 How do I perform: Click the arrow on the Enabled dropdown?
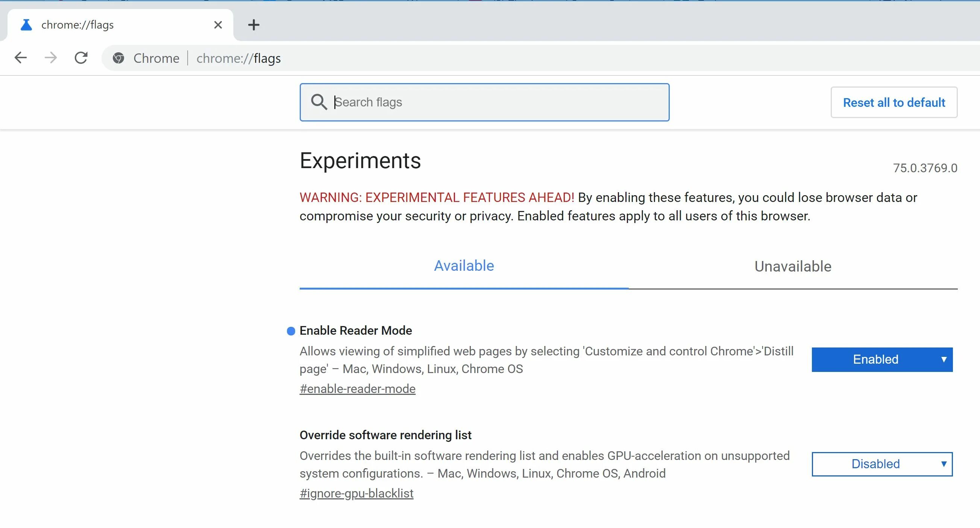[944, 359]
